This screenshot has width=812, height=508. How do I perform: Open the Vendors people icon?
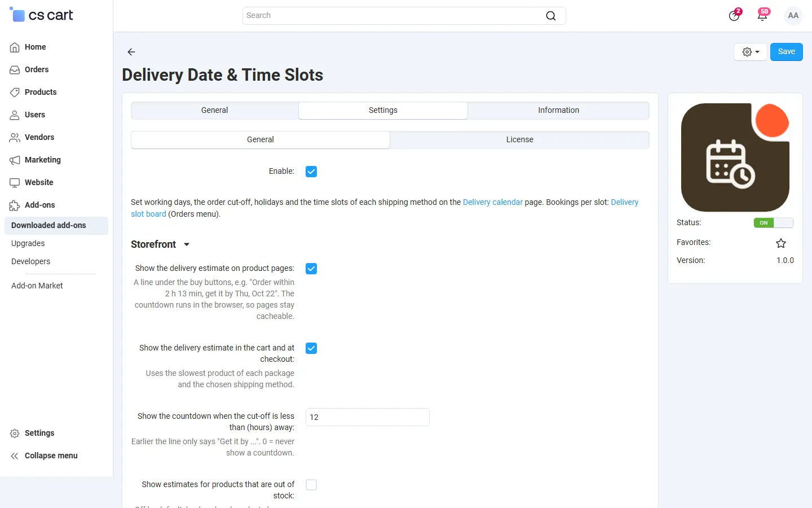pos(15,138)
